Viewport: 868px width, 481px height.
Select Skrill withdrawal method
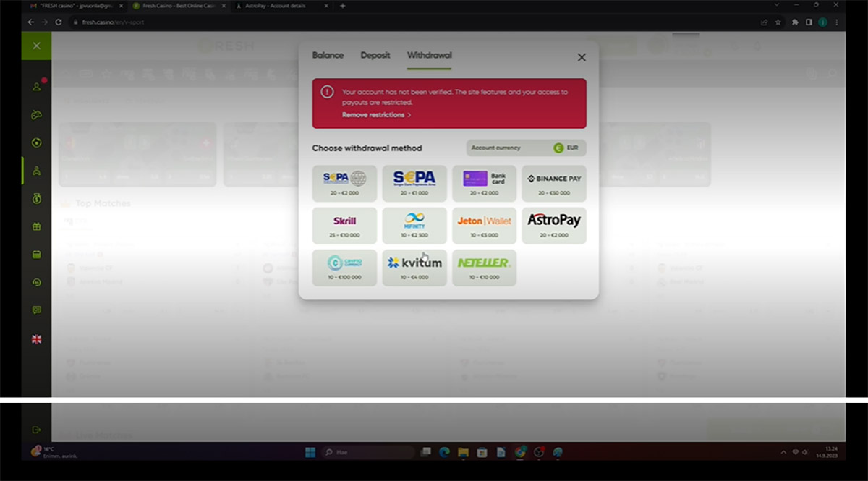(x=344, y=226)
